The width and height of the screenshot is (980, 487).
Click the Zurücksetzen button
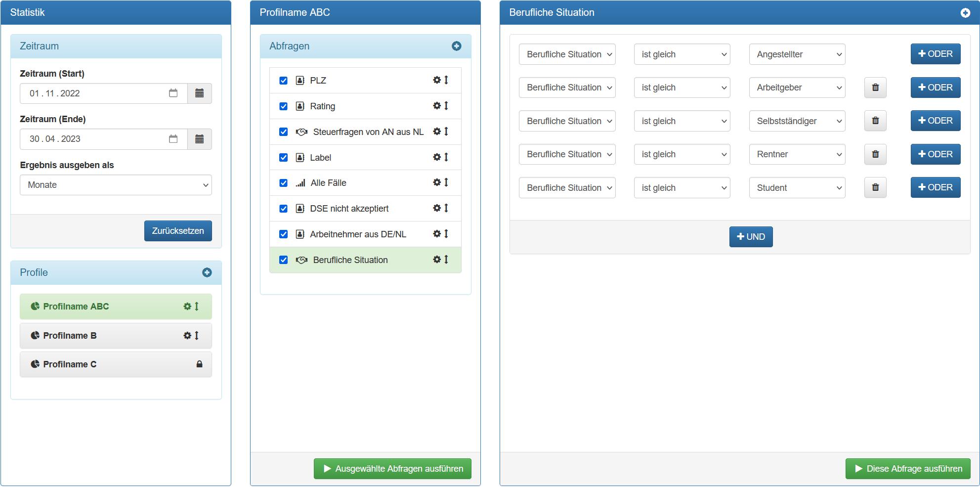(x=178, y=231)
